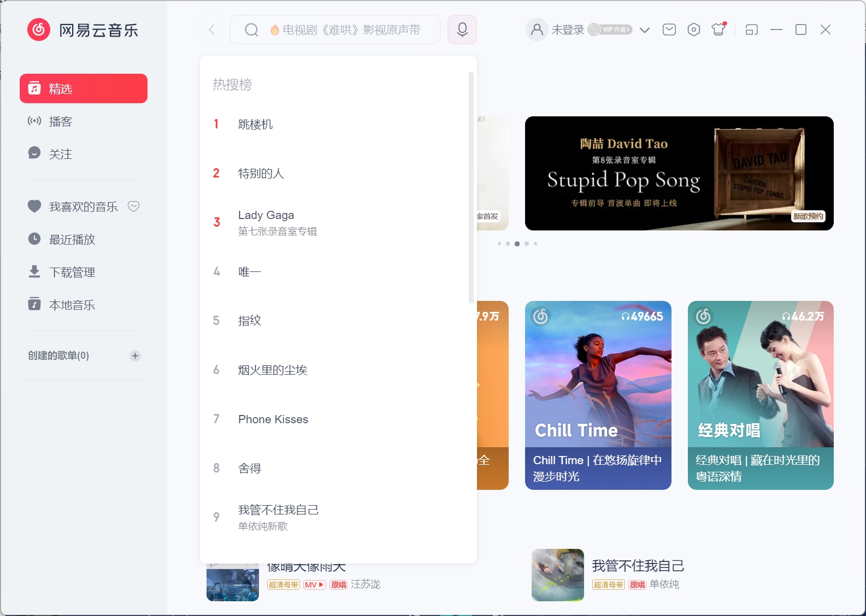Open 播客 in the sidebar

84,121
